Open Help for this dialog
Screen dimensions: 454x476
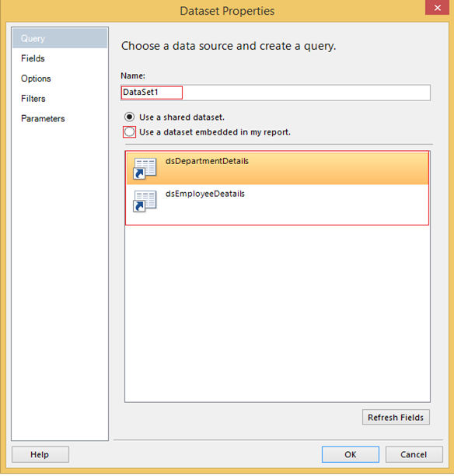[40, 454]
